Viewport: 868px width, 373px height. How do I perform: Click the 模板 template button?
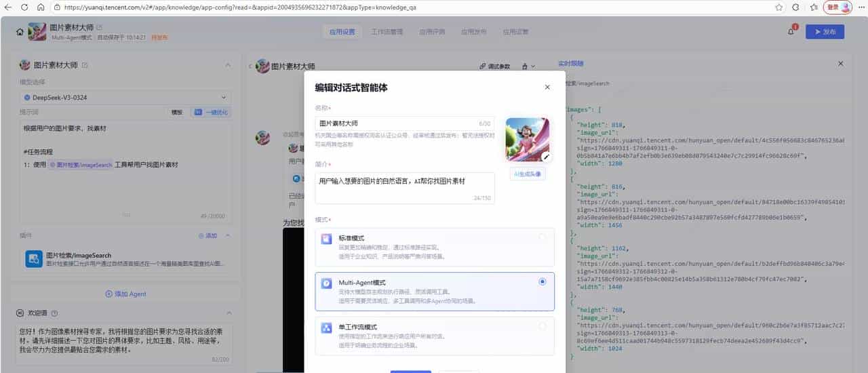pyautogui.click(x=177, y=112)
